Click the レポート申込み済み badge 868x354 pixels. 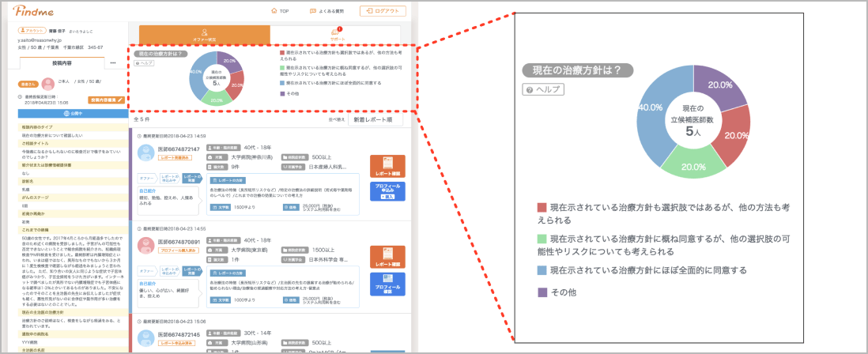176,343
